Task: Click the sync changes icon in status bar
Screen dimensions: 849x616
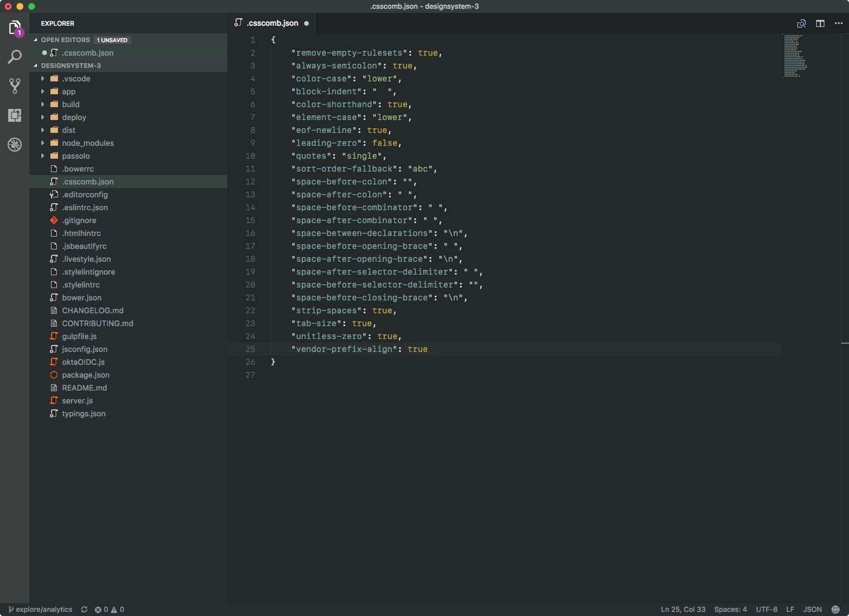Action: [x=84, y=610]
